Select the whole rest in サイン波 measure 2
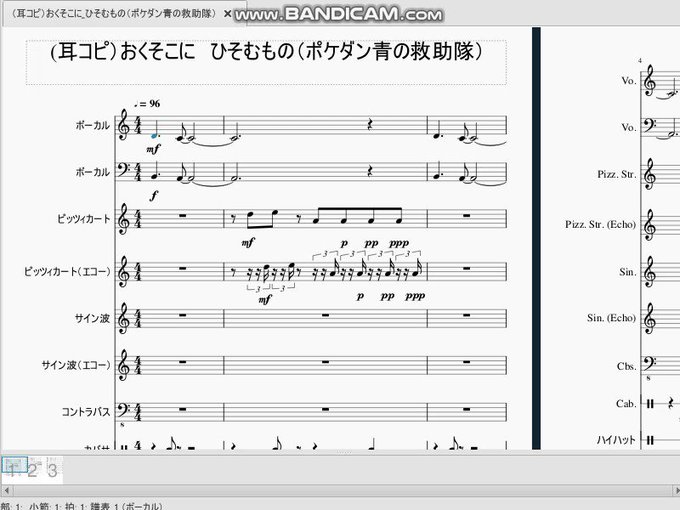This screenshot has height=510, width=680. pyautogui.click(x=325, y=315)
